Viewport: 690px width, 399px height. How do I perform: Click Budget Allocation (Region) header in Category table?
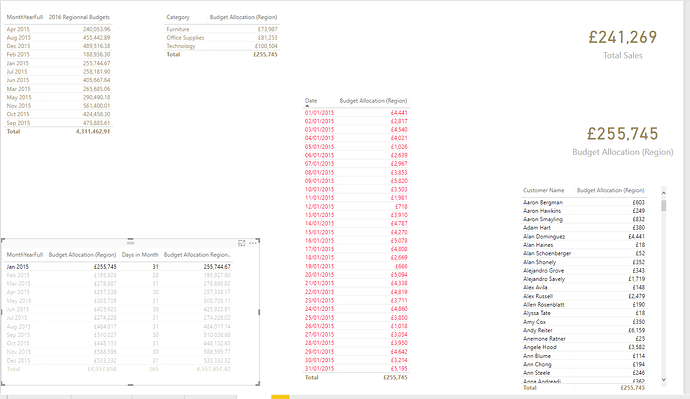pos(243,17)
